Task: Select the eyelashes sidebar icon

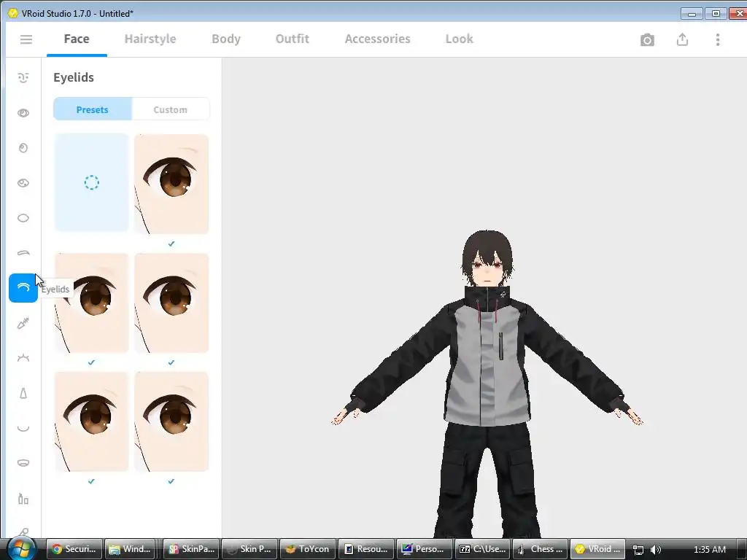Action: coord(23,358)
